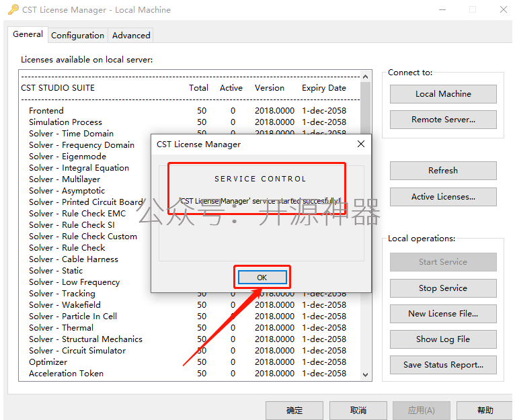
Task: Select Solver - Rule Check SI entry
Action: pos(72,225)
